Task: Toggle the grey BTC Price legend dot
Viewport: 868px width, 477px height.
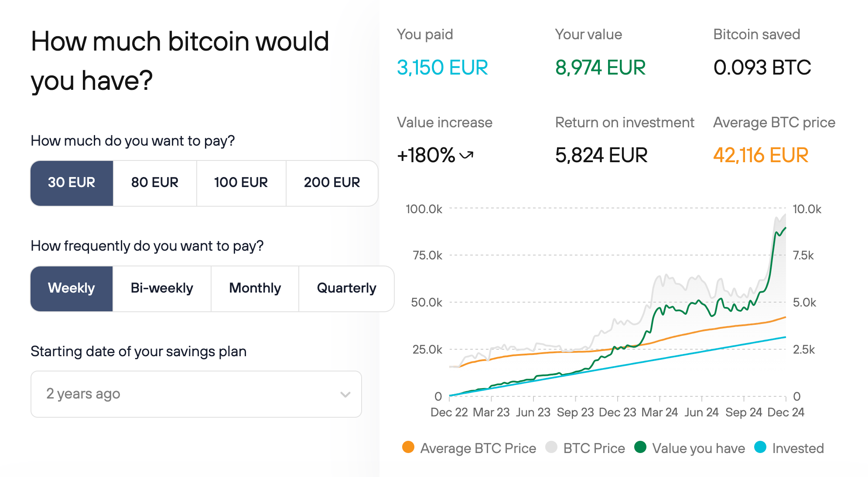Action: pyautogui.click(x=551, y=447)
